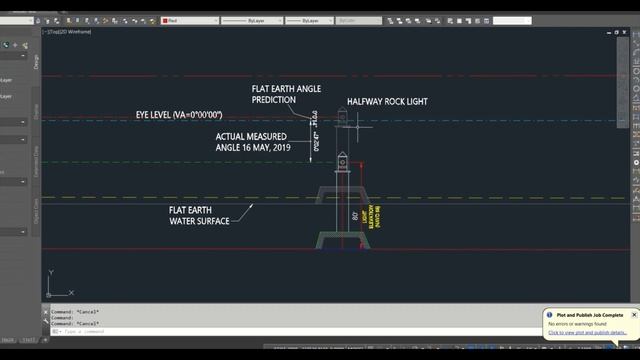Click the red color swatch in the color dropdown

[x=165, y=20]
